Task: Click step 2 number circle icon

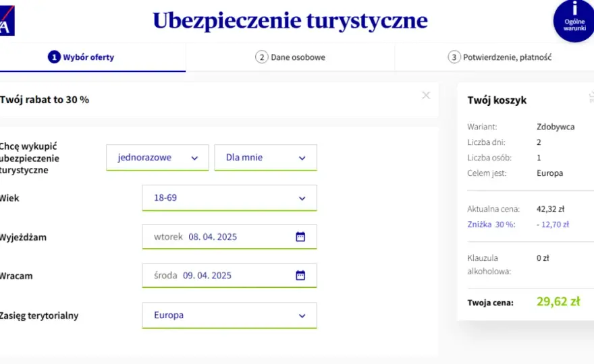Action: tap(262, 57)
